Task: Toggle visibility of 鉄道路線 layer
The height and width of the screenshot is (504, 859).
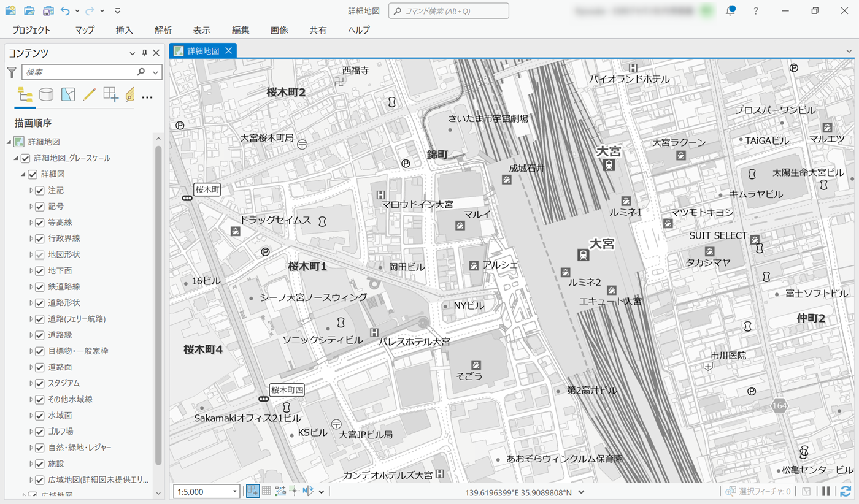Action: (x=40, y=287)
